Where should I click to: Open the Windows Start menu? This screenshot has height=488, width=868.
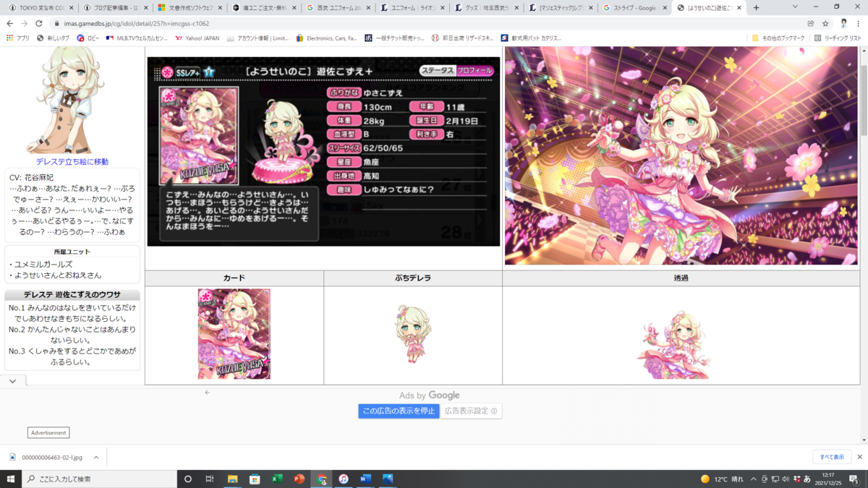(x=11, y=479)
